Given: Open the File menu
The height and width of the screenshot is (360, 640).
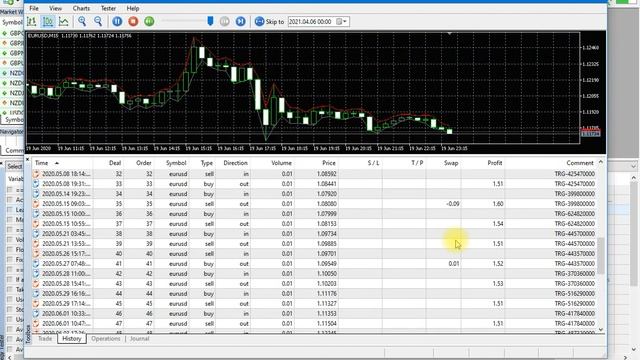Looking at the screenshot, I should coord(34,8).
